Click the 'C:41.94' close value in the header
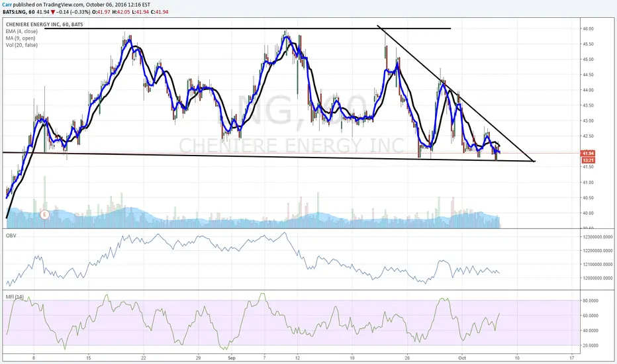The width and height of the screenshot is (617, 364). pyautogui.click(x=160, y=12)
